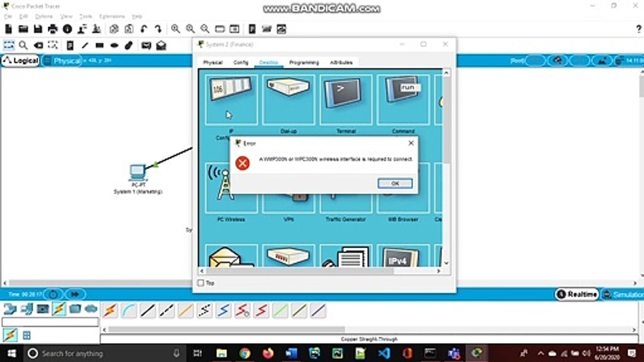Click the Zoom Out toolbar icon
Image resolution: width=644 pixels, height=362 pixels.
pyautogui.click(x=205, y=29)
